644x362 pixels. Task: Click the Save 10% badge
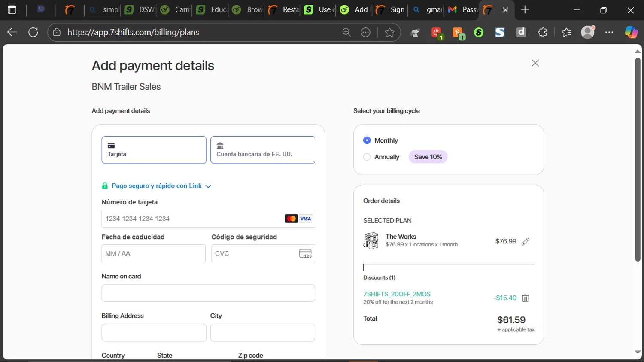point(428,157)
